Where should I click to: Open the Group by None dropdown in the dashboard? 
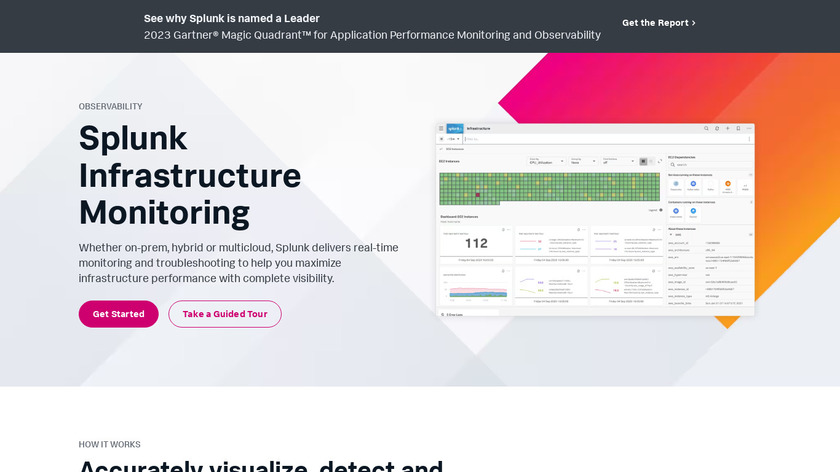coord(583,161)
